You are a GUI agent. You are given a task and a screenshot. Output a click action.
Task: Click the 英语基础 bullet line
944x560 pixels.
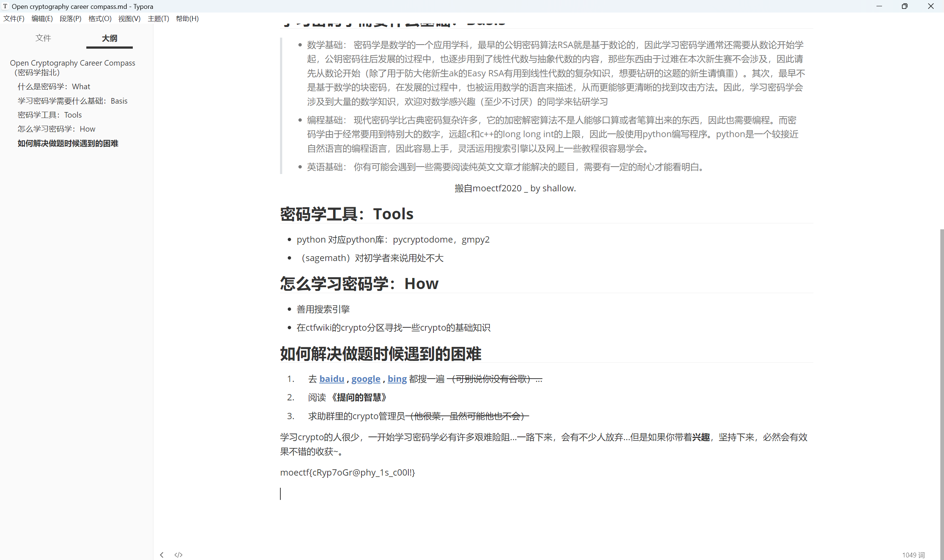point(506,167)
